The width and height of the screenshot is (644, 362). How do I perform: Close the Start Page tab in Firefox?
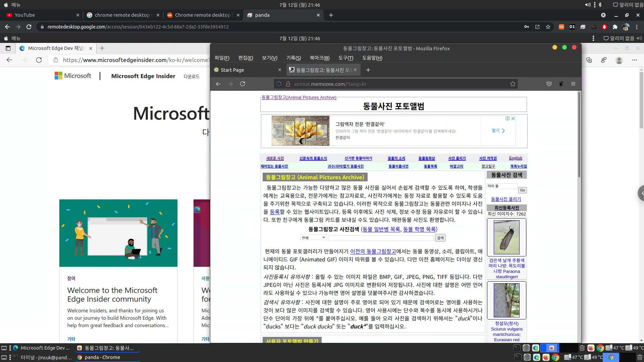tap(280, 70)
